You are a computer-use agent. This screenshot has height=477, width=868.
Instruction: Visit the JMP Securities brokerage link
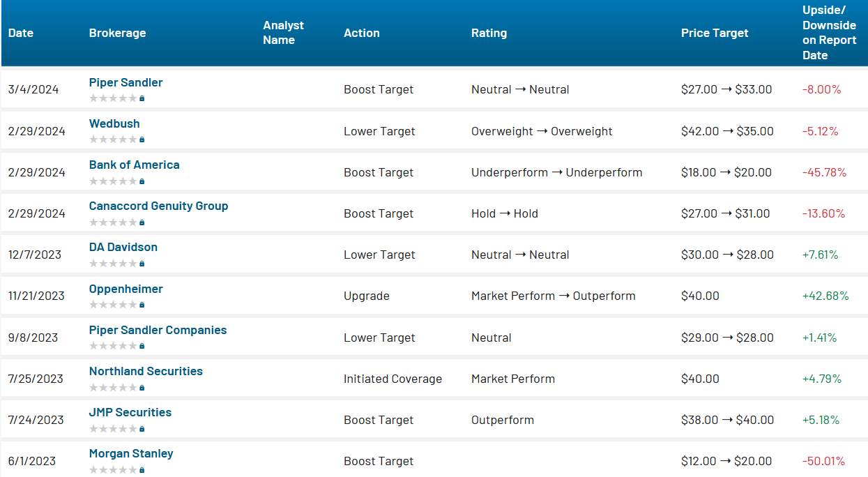click(x=130, y=412)
